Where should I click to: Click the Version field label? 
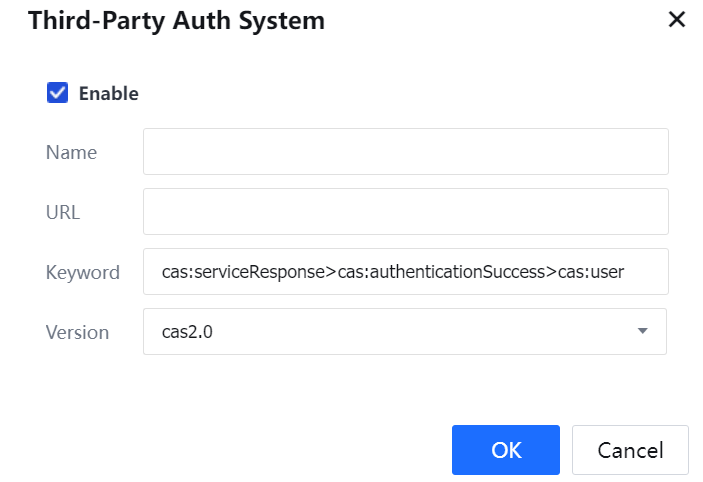(77, 333)
